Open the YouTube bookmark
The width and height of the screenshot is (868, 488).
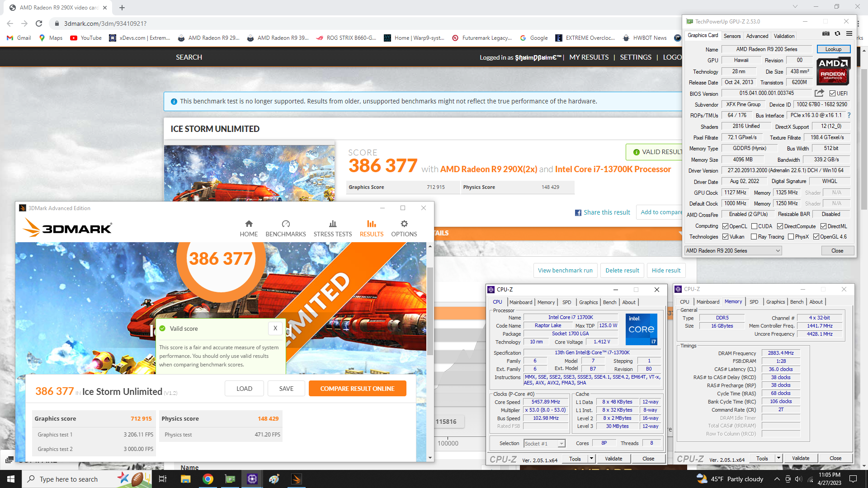pyautogui.click(x=86, y=38)
